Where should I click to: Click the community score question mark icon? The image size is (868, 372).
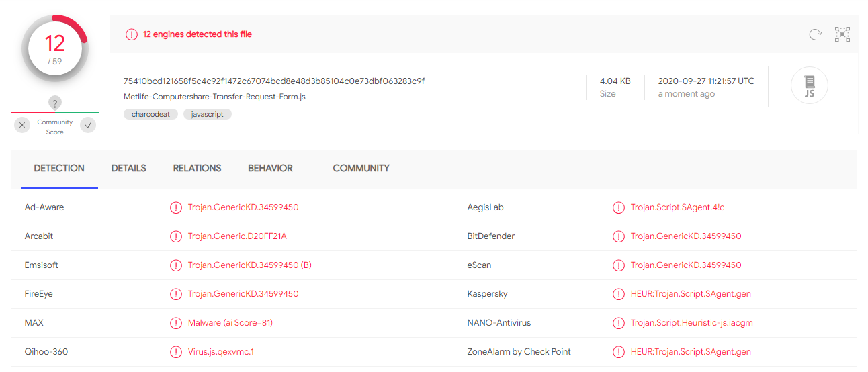click(x=55, y=103)
